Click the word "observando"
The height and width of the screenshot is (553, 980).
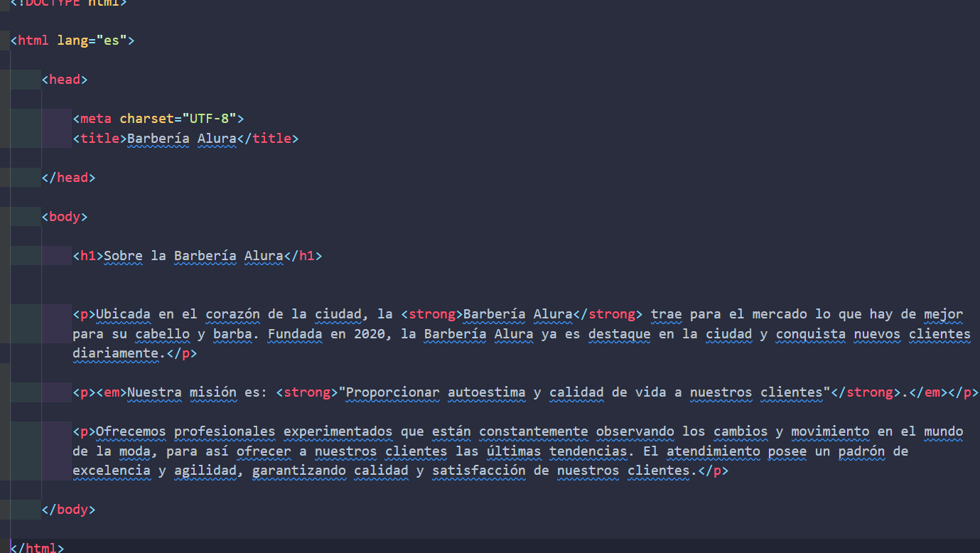635,431
